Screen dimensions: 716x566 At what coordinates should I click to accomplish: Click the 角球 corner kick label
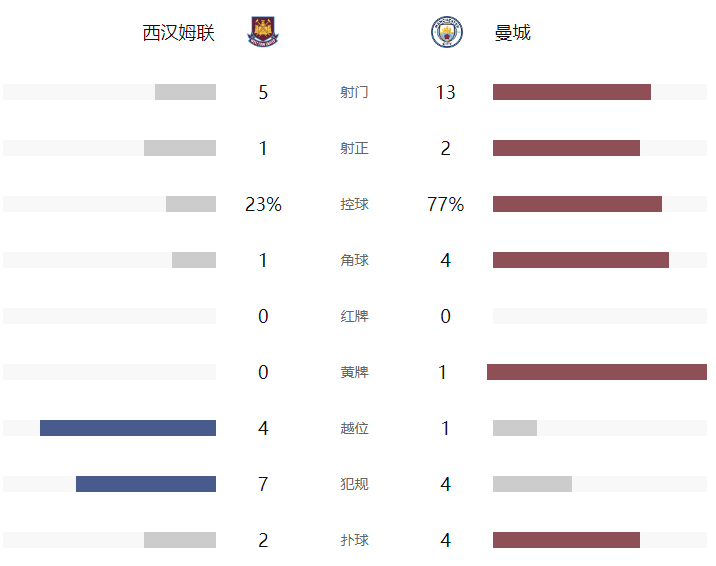(x=354, y=261)
